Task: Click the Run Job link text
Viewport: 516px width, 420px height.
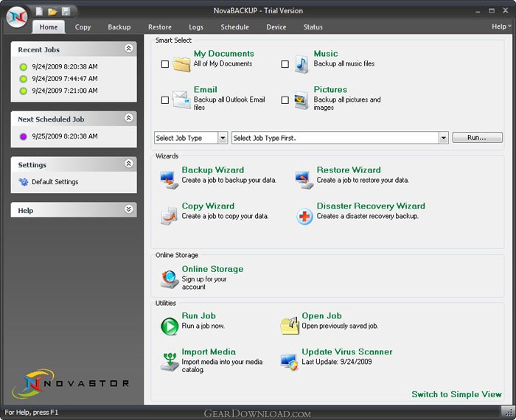Action: (199, 316)
